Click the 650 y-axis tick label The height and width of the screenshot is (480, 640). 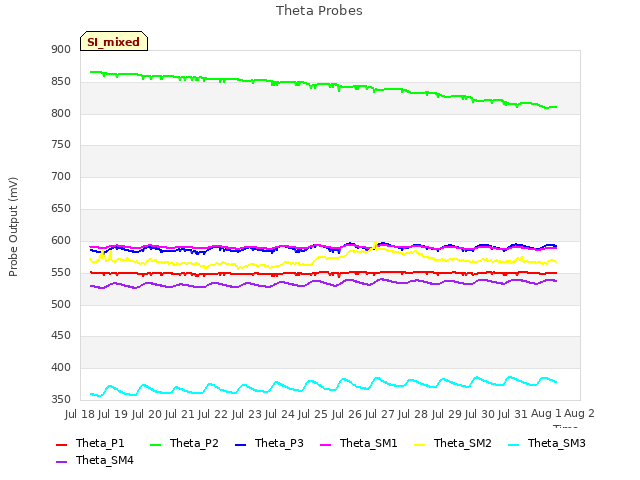(61, 209)
